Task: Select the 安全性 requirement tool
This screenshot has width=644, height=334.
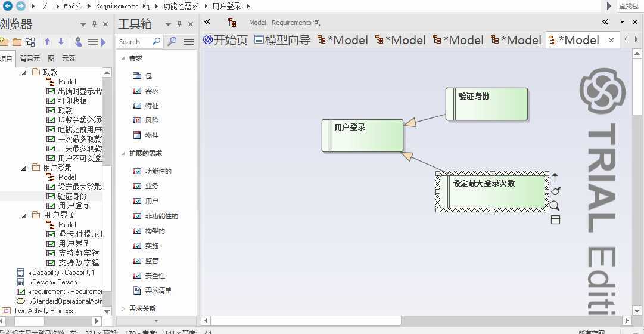Action: pyautogui.click(x=149, y=276)
